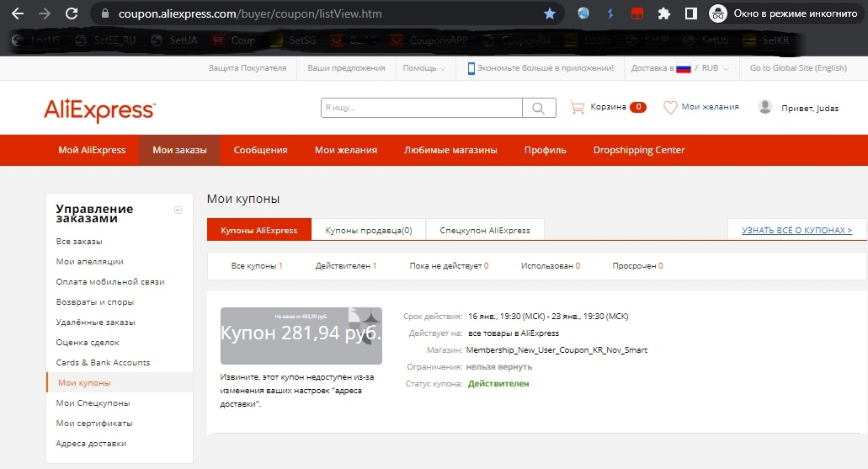This screenshot has width=868, height=469.
Task: Open the Ваши предложения link
Action: (346, 68)
